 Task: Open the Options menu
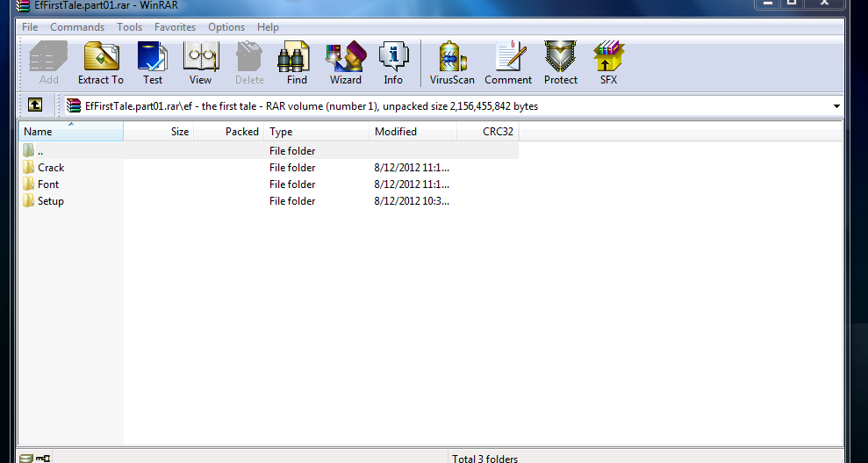coord(226,27)
